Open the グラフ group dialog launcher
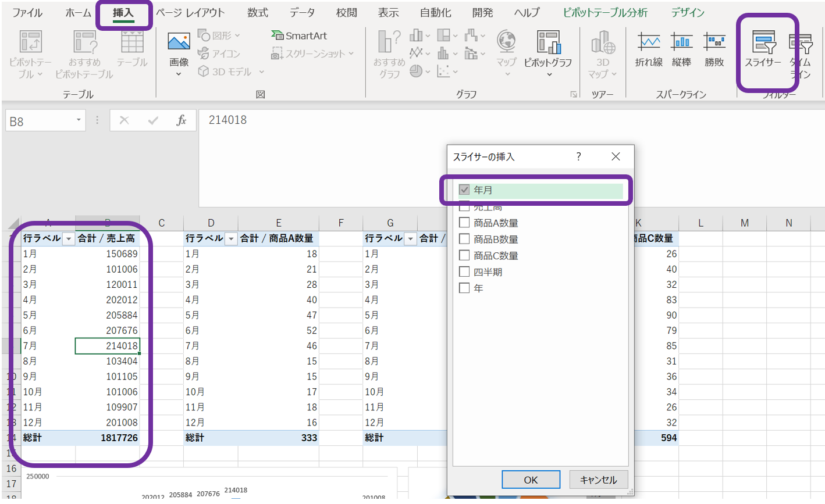The width and height of the screenshot is (825, 504). [574, 94]
